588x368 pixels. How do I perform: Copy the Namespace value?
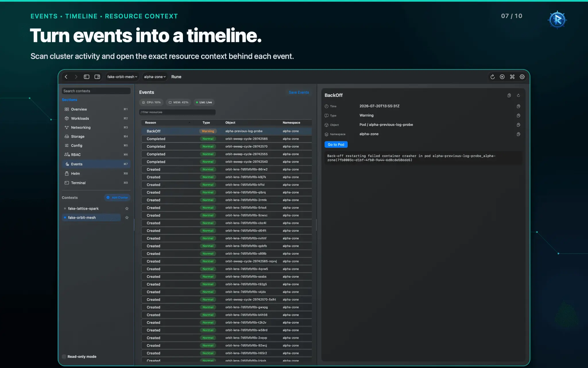pyautogui.click(x=519, y=134)
